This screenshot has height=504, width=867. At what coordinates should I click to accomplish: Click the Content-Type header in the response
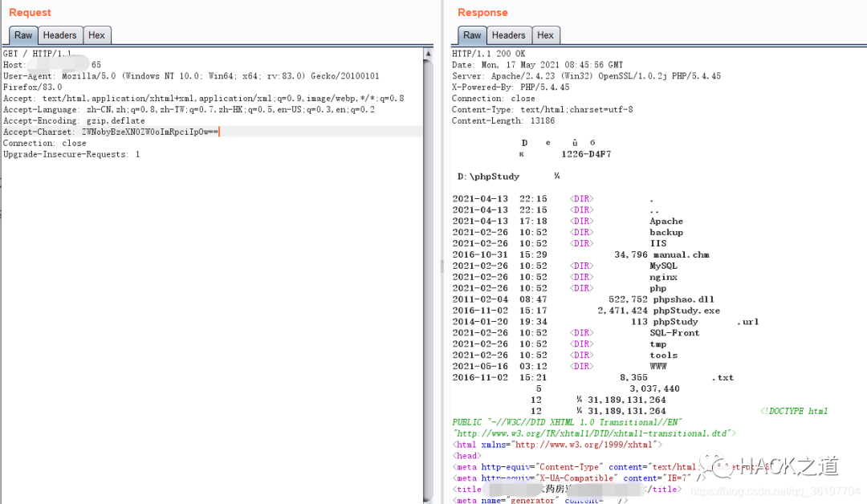[543, 109]
